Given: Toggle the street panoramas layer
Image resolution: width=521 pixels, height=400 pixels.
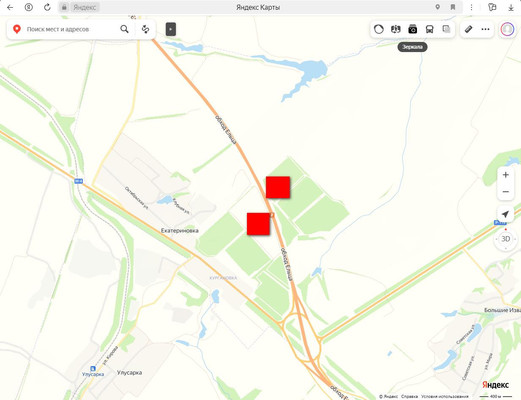Looking at the screenshot, I should coord(396,29).
